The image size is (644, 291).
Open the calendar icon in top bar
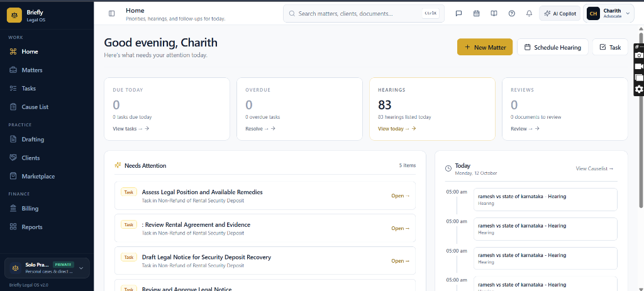[477, 14]
